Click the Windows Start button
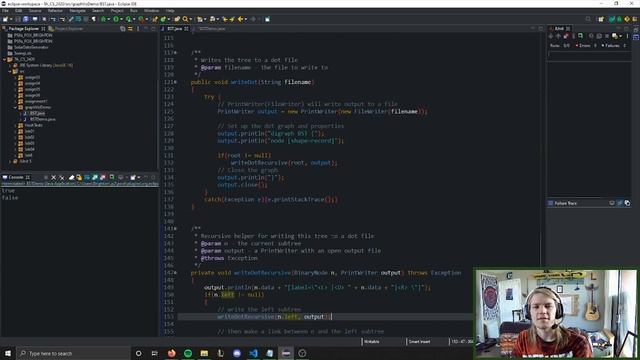Image resolution: width=640 pixels, height=360 pixels. click(x=8, y=353)
